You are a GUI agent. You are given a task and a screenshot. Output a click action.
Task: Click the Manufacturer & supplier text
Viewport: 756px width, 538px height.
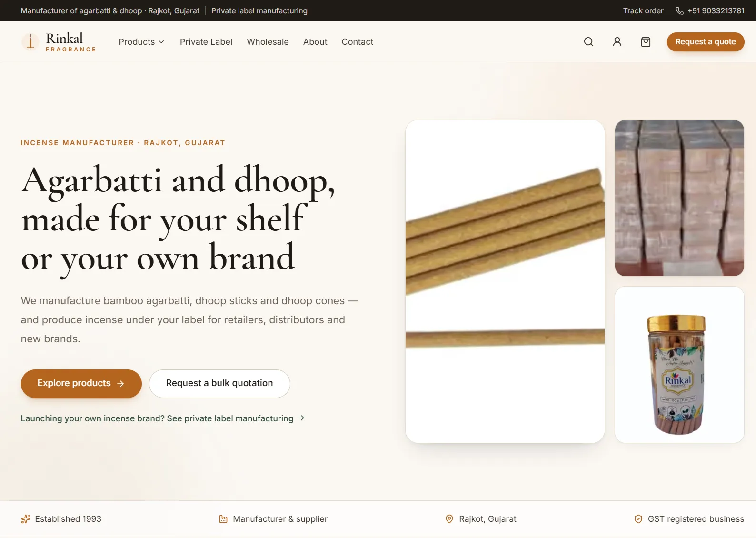pos(280,519)
